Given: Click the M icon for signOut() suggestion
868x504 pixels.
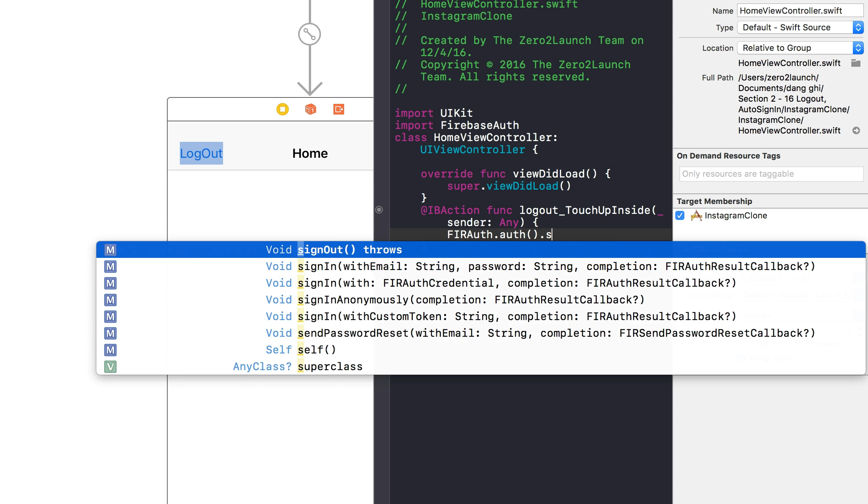Looking at the screenshot, I should click(x=110, y=250).
